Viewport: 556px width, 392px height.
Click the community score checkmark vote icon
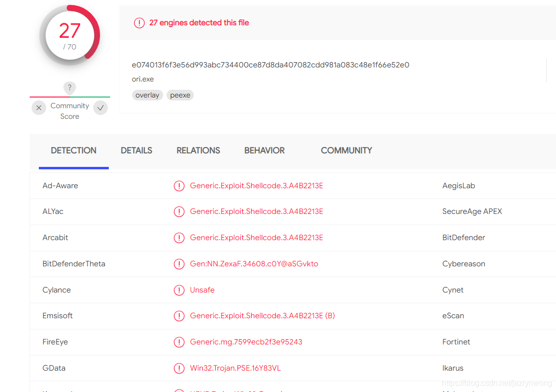tap(101, 108)
